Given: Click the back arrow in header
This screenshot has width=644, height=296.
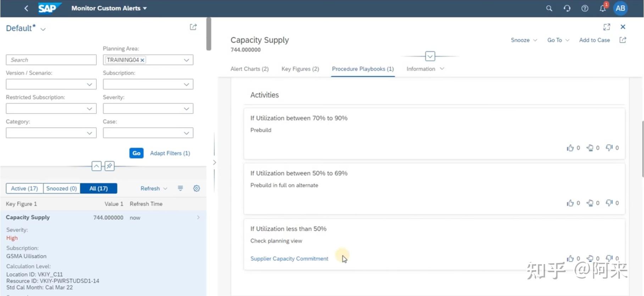Looking at the screenshot, I should click(26, 8).
